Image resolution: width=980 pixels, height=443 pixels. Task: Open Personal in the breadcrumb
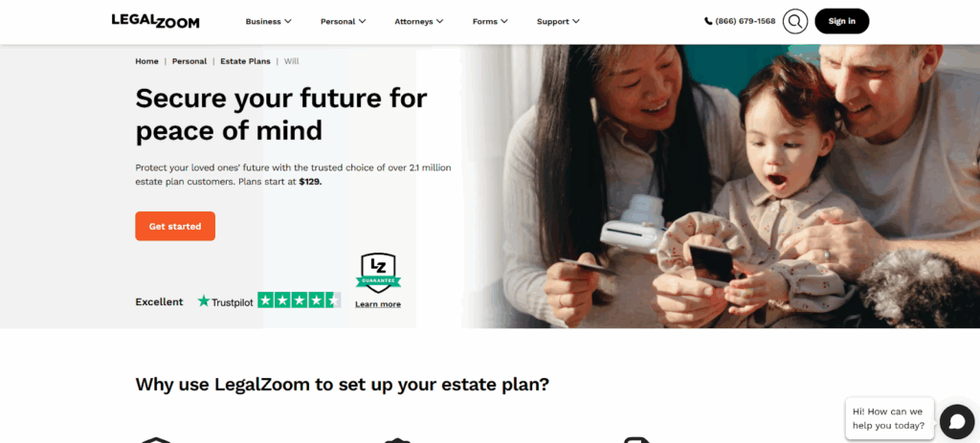pyautogui.click(x=189, y=61)
